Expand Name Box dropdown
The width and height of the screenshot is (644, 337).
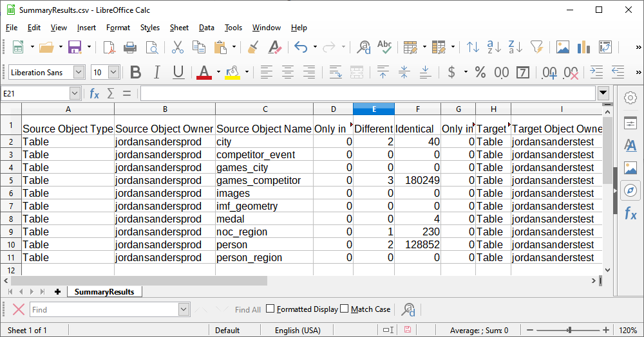[74, 94]
